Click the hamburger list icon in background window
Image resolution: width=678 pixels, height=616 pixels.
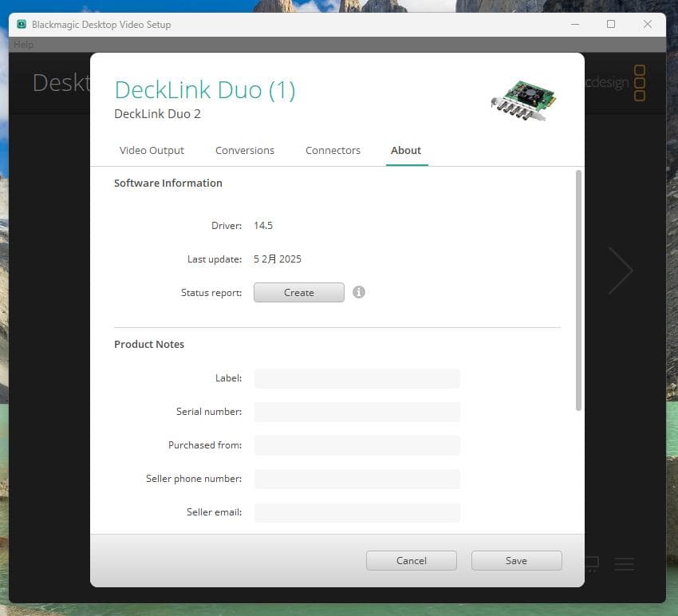(x=624, y=564)
